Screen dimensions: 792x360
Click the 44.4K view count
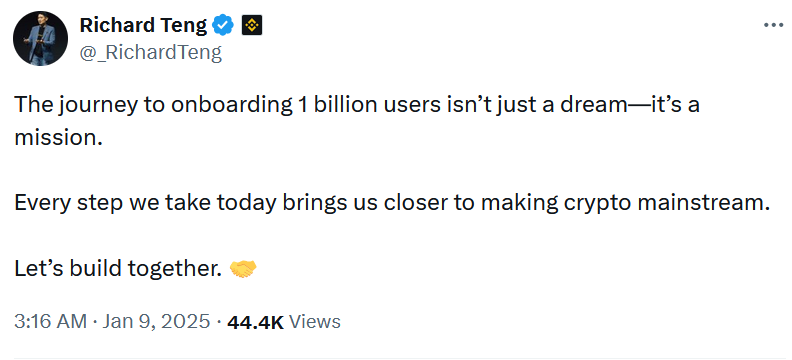256,321
